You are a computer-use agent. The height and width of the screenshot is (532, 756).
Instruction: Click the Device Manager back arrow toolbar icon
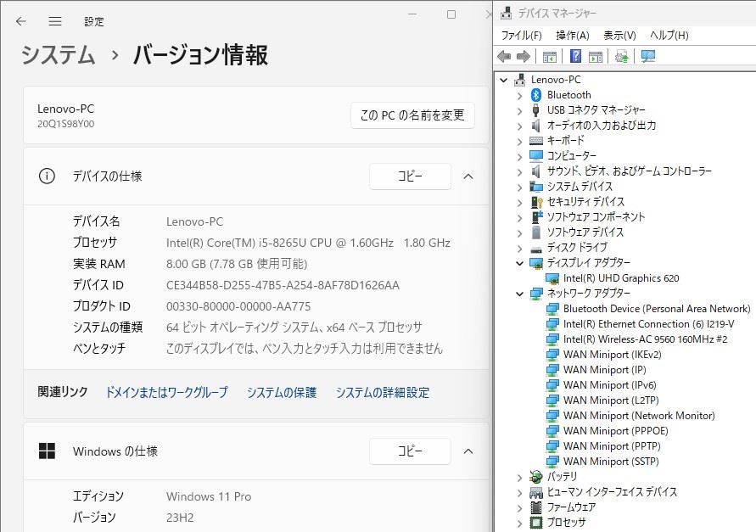point(504,57)
